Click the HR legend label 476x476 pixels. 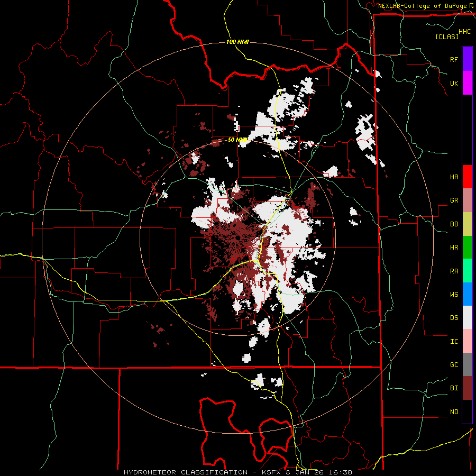[454, 248]
